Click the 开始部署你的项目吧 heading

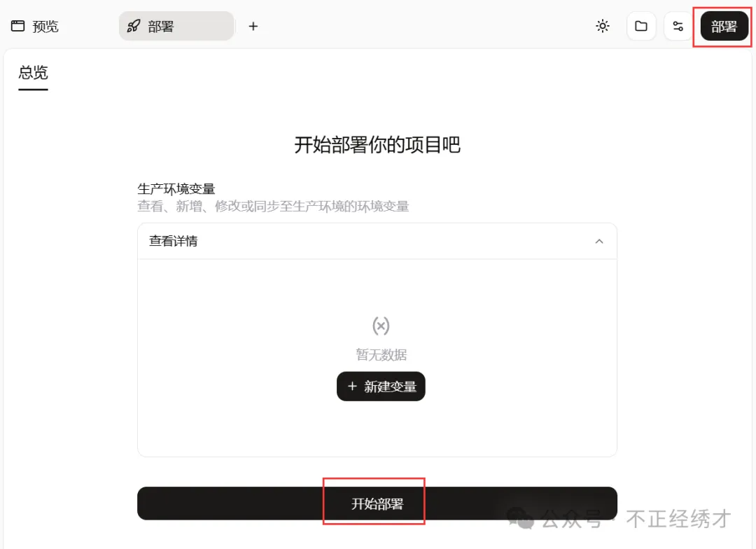point(377,145)
